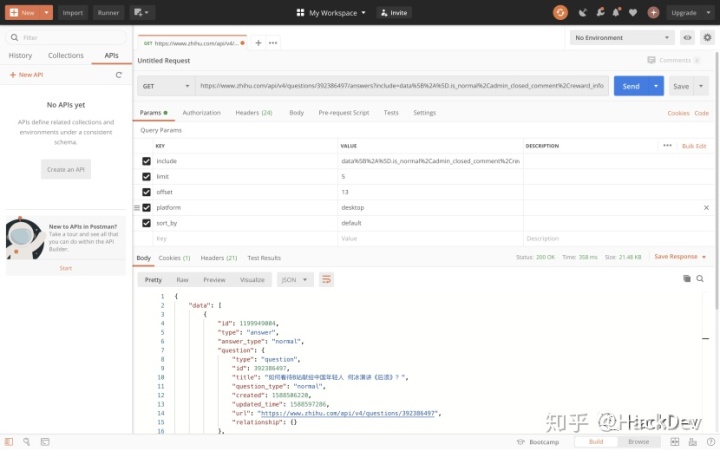Open the Runner button
The height and width of the screenshot is (451, 720).
click(108, 12)
